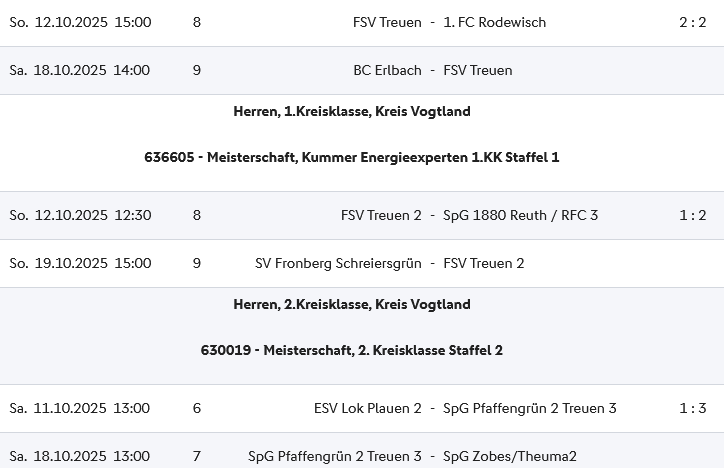Click the 2 : 2 result against 1. FC Rodewisch
Image resolution: width=724 pixels, height=468 pixels.
tap(693, 22)
